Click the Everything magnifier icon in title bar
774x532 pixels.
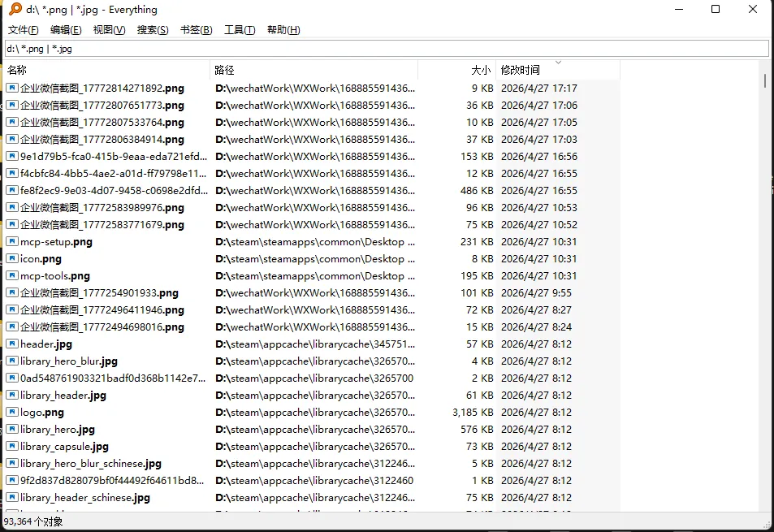click(x=15, y=10)
